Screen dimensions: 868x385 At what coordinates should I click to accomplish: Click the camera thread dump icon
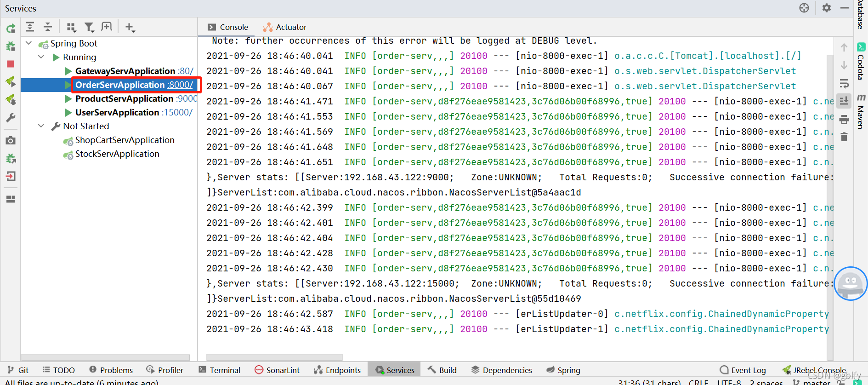coord(11,140)
